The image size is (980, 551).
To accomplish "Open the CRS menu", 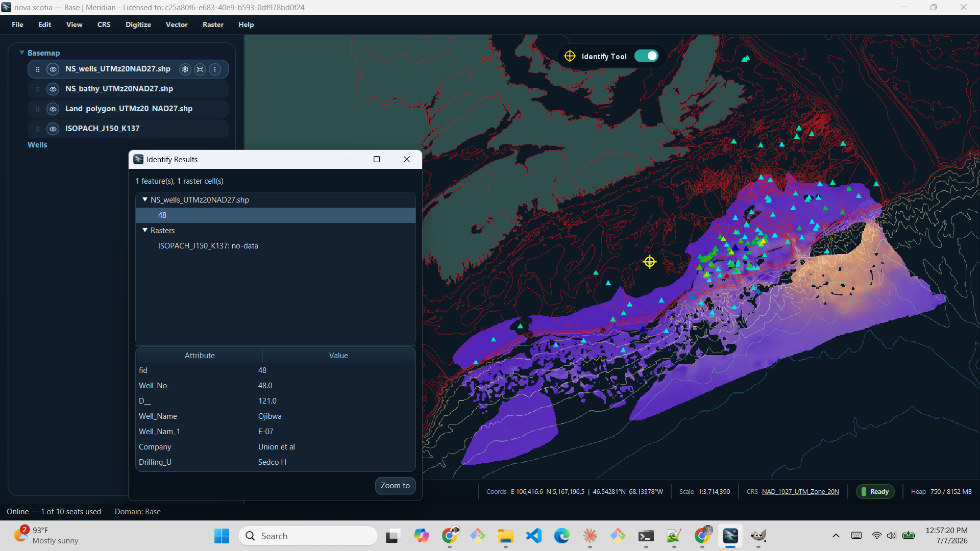I will (x=104, y=24).
